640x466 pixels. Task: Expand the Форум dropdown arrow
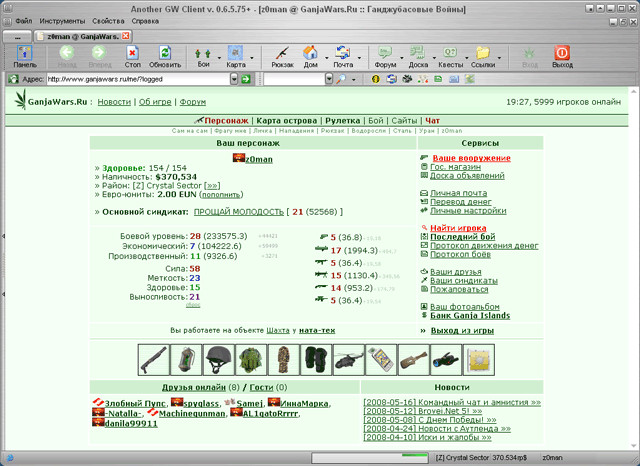tap(402, 58)
